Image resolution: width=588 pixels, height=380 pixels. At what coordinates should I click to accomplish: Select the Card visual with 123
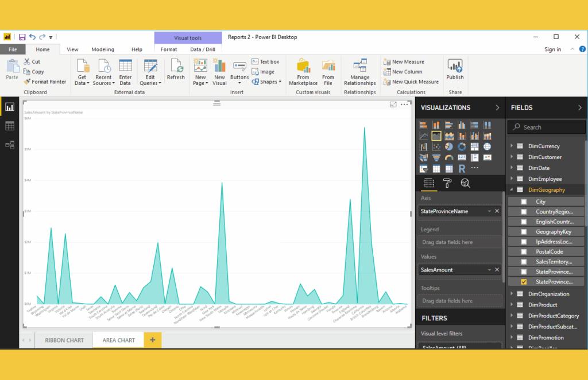tap(462, 158)
